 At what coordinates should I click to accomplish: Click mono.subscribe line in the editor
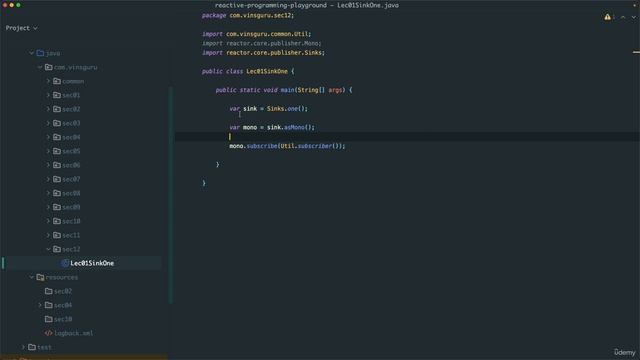tap(287, 146)
